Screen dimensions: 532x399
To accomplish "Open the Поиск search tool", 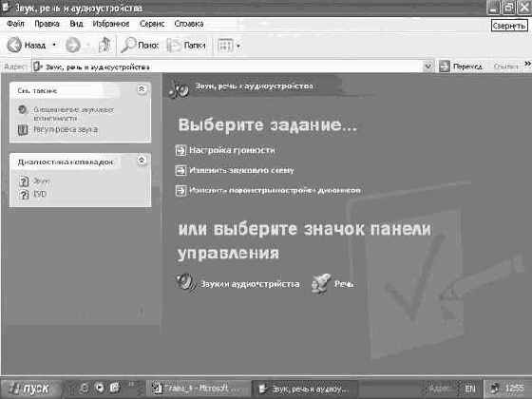I will (x=140, y=45).
